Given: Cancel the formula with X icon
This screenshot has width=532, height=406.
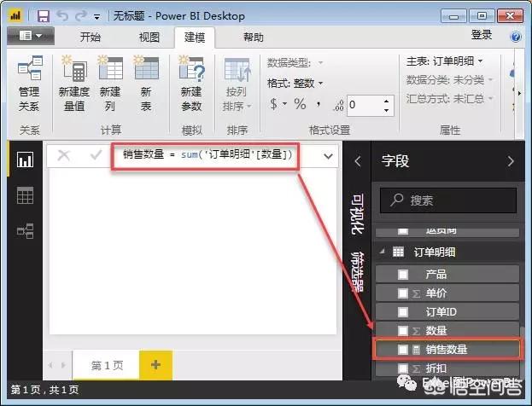Looking at the screenshot, I should [64, 155].
